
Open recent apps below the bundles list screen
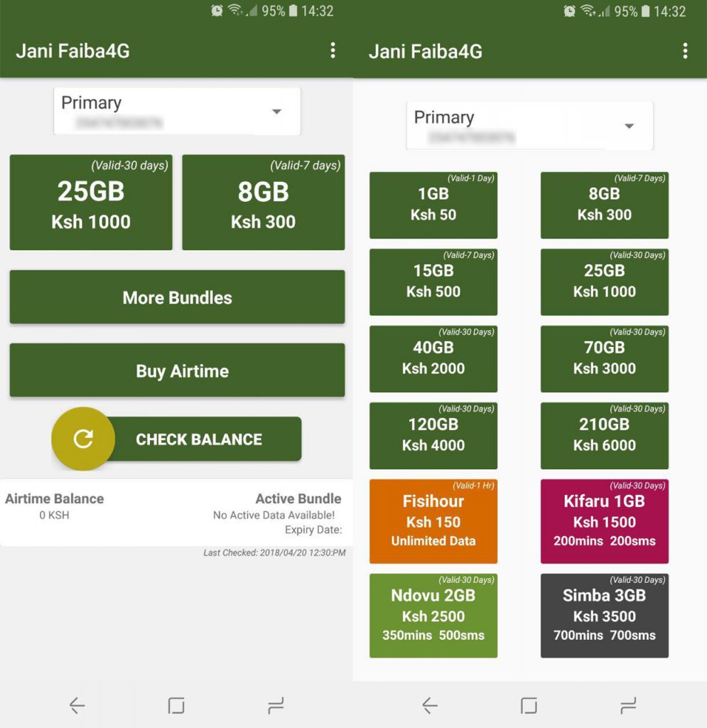point(628,705)
